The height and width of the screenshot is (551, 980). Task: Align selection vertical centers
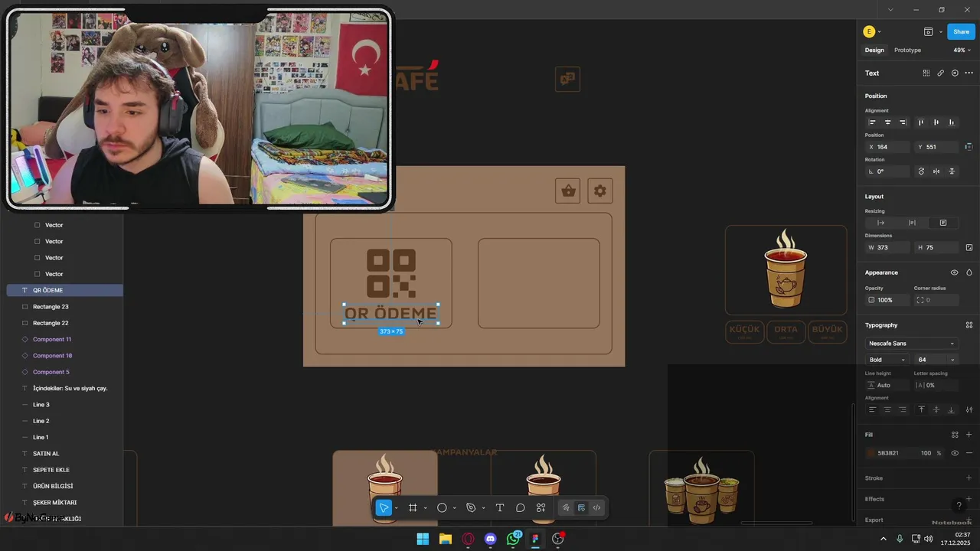click(x=936, y=122)
